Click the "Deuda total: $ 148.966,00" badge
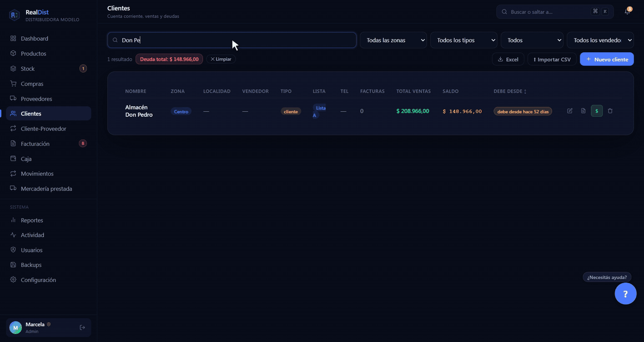Image resolution: width=644 pixels, height=342 pixels. (x=169, y=59)
